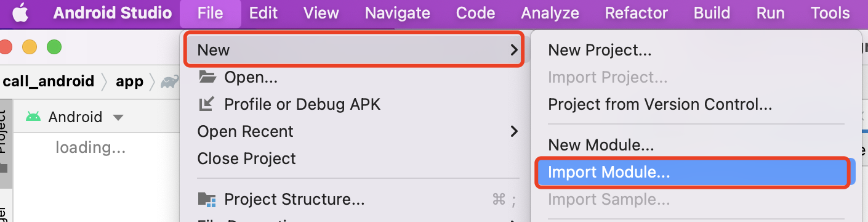Select Close Project menu item
Image resolution: width=868 pixels, height=222 pixels.
pos(246,158)
